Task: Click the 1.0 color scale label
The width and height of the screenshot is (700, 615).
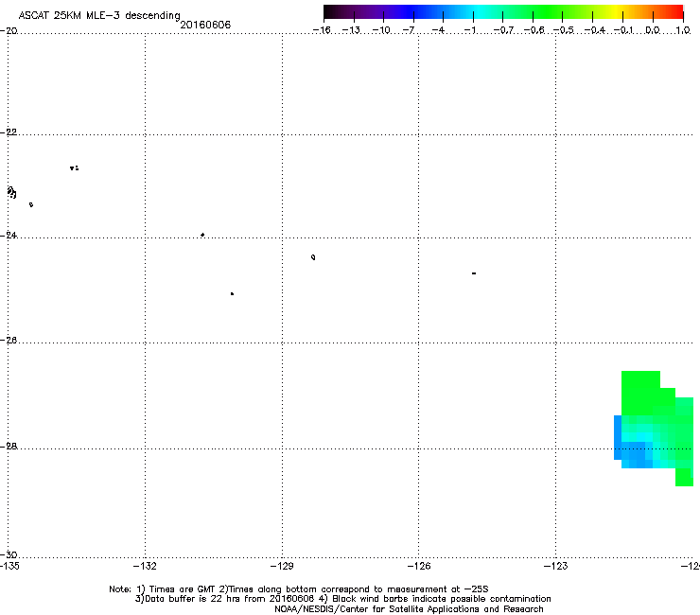Action: 683,30
